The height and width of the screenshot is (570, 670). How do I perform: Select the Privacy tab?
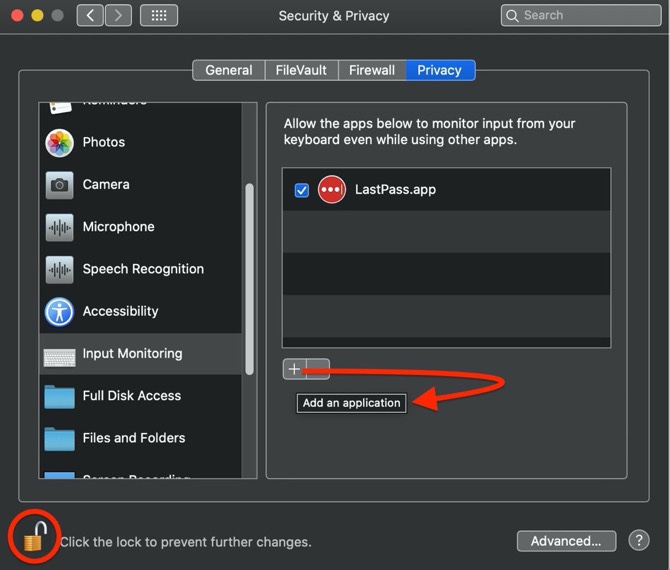tap(440, 70)
